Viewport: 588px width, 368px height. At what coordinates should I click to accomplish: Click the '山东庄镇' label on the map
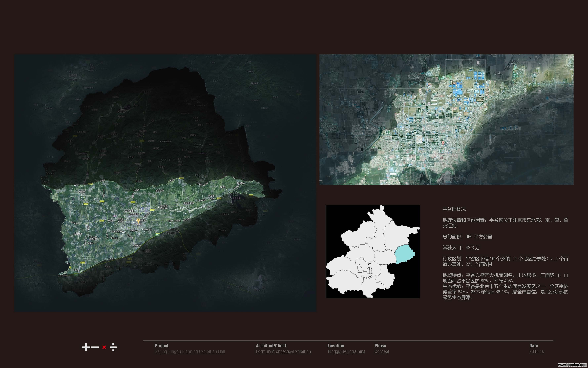pos(160,191)
